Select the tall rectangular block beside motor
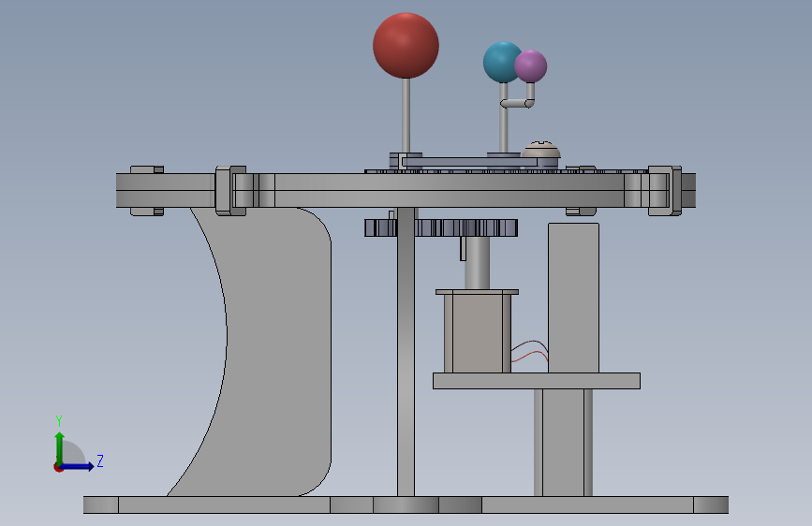812x526 pixels. pos(574,298)
